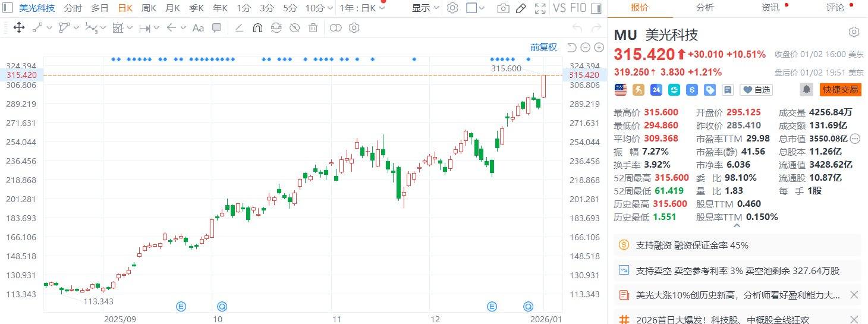Open the text annotation Aa tool

click(199, 27)
